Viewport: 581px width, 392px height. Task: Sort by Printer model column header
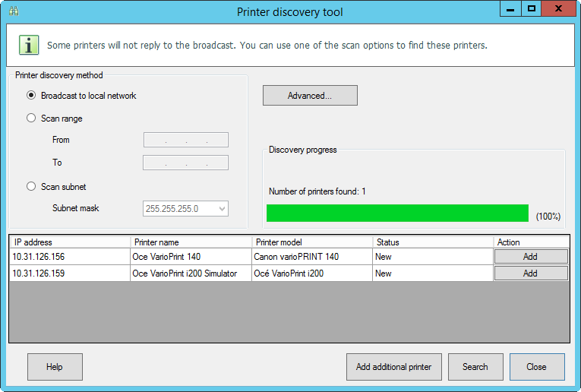[x=312, y=242]
